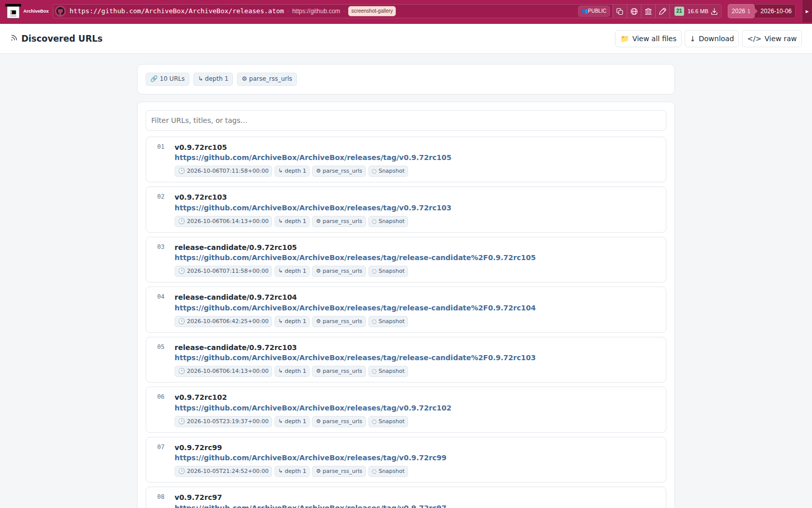Open the release-candidate%2F0.9.72rc104 link
Viewport: 812px width, 508px height.
click(x=355, y=308)
